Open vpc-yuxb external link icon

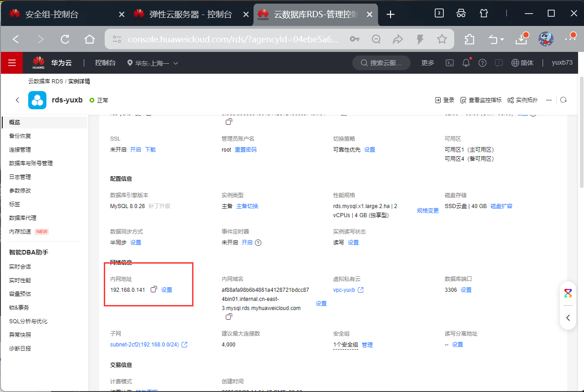point(361,290)
